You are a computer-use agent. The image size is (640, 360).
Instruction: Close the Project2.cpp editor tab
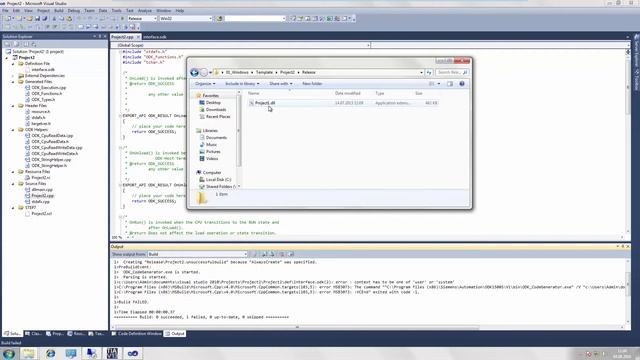[138, 37]
